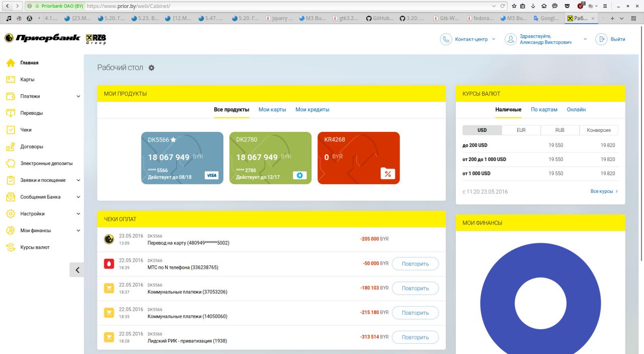644x354 pixels.
Task: Switch currency to USD
Action: pyautogui.click(x=482, y=130)
